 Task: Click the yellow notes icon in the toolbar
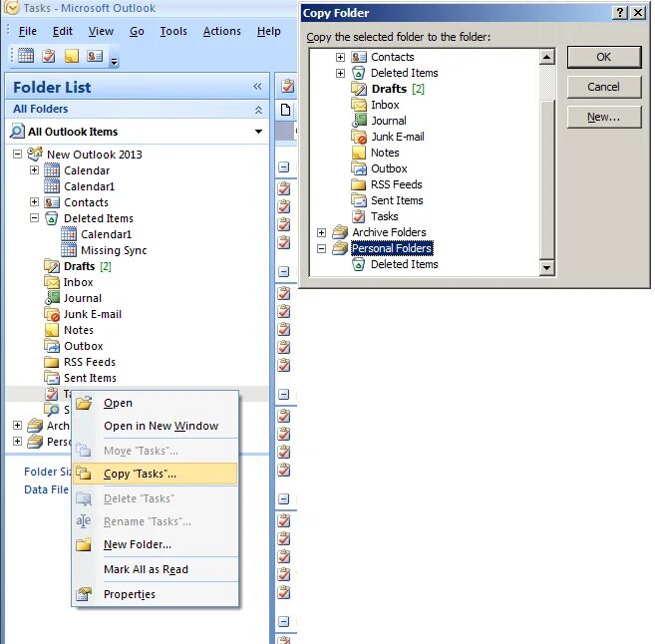tap(72, 55)
